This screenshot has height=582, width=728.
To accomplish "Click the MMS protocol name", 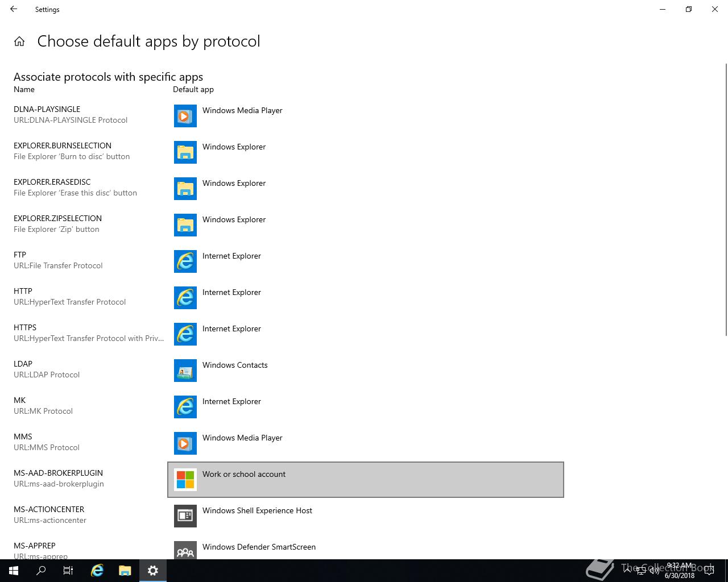I will pos(23,436).
